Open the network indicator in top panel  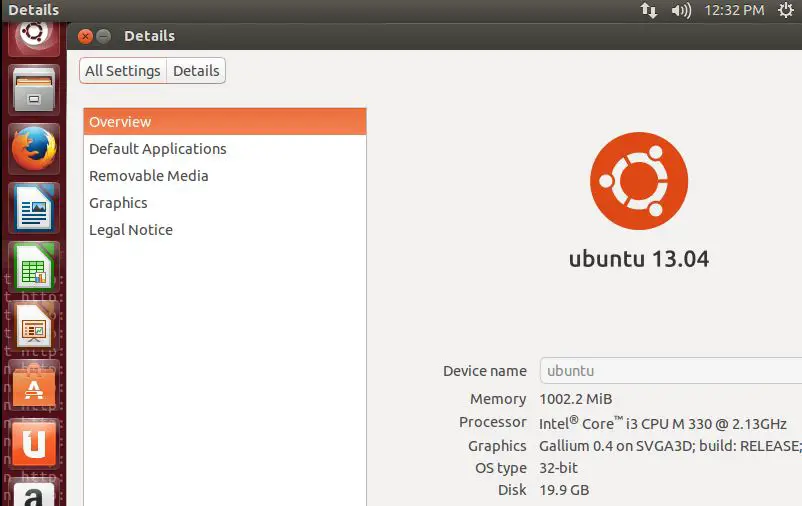click(649, 10)
